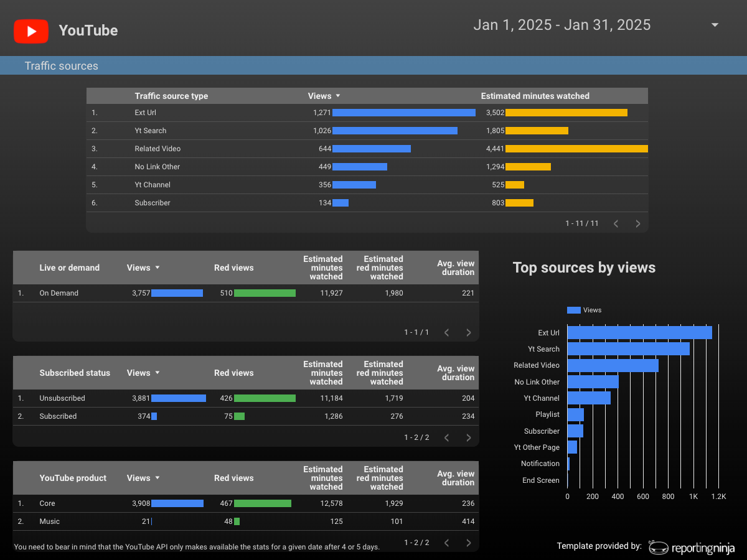Viewport: 747px width, 560px height.
Task: Click Red views header in Live or demand table
Action: pyautogui.click(x=233, y=268)
